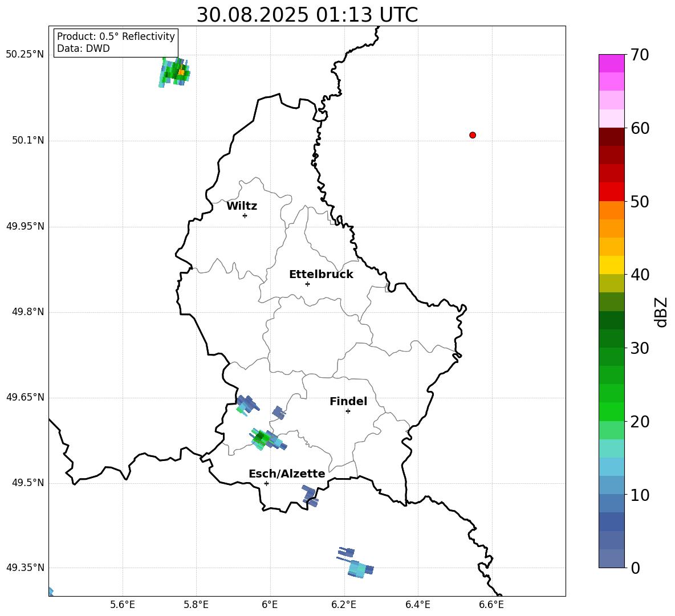Click the green radar echo northwest of Luxembourg
The width and height of the screenshot is (675, 616).
pos(174,72)
